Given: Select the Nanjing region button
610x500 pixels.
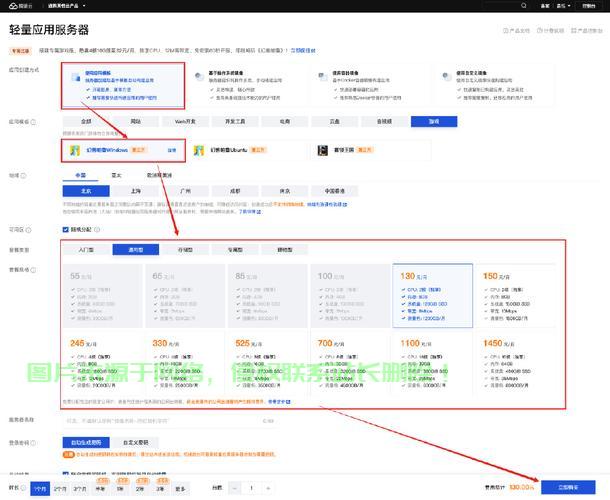Looking at the screenshot, I should [x=285, y=191].
